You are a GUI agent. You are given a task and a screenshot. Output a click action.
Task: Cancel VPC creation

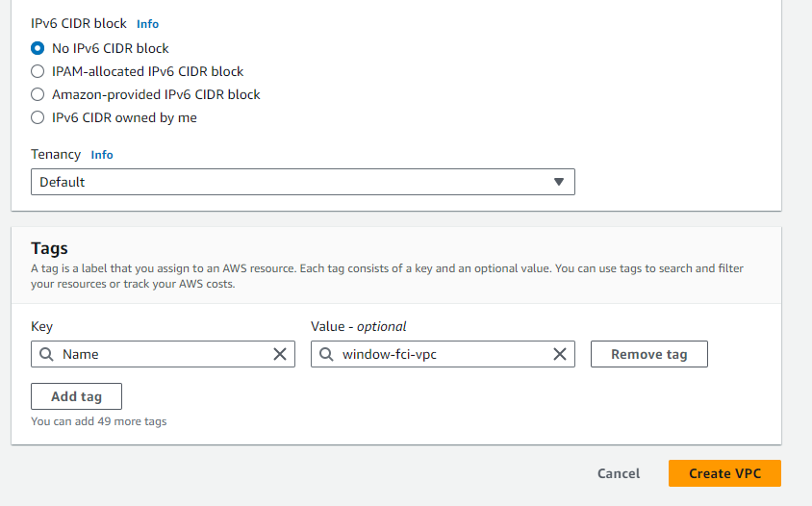[x=619, y=473]
